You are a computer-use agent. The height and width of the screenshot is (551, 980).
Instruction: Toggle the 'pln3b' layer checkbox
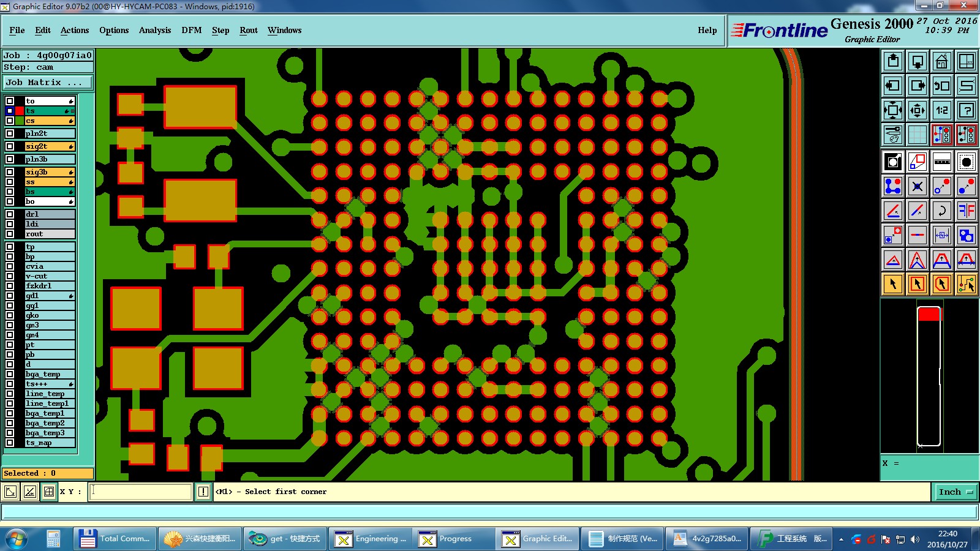click(x=10, y=159)
